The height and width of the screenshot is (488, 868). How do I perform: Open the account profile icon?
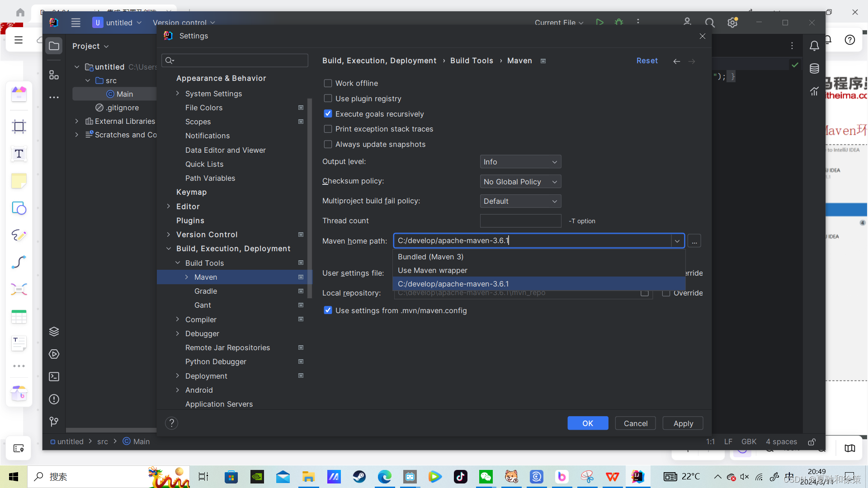(687, 22)
